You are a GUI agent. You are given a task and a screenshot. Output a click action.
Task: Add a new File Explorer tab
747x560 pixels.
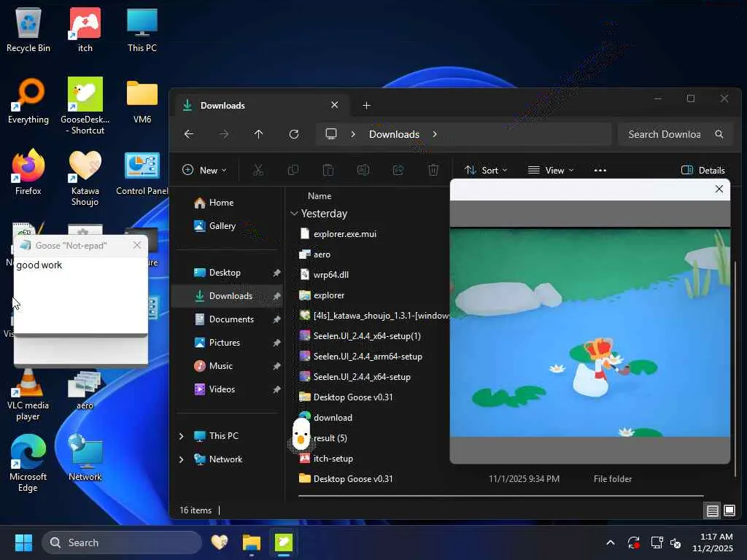[366, 105]
